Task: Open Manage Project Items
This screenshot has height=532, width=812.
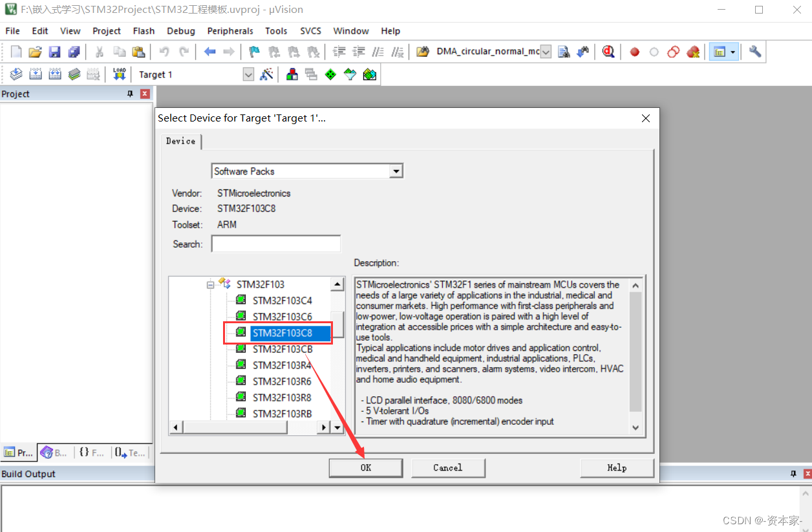Action: [x=292, y=74]
